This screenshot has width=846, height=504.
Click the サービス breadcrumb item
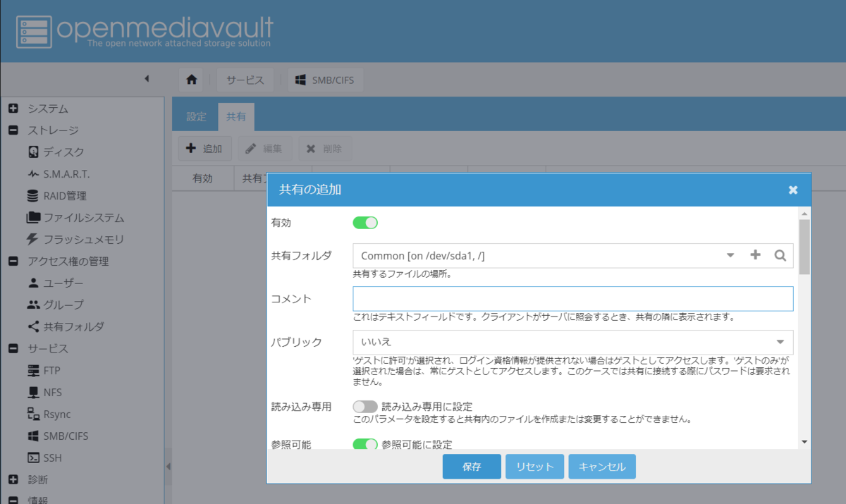point(245,80)
